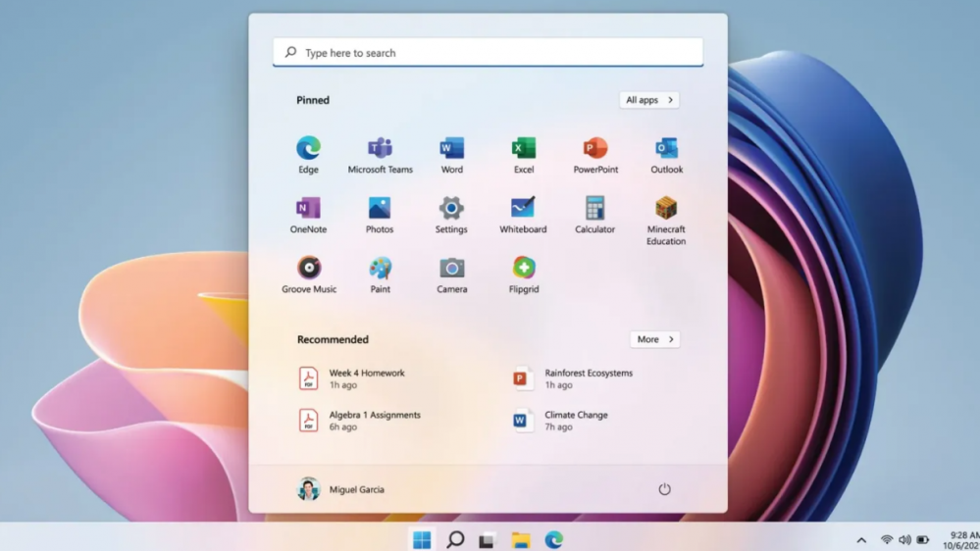Open Settings from pinned apps

(x=451, y=215)
